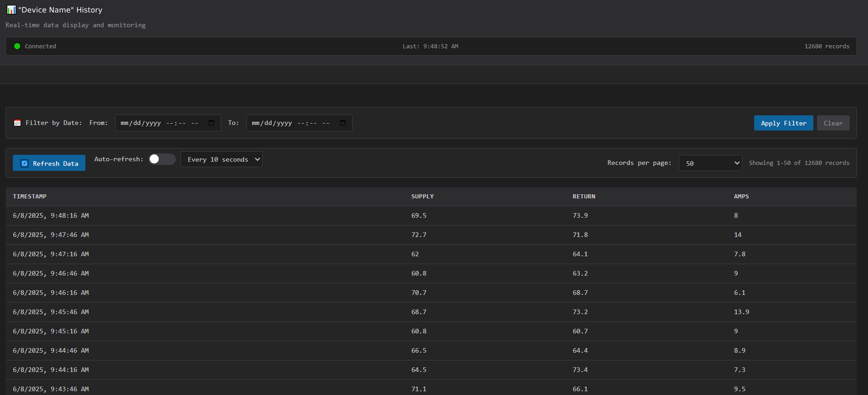The width and height of the screenshot is (868, 395).
Task: Click the Refresh Data button
Action: click(x=49, y=163)
